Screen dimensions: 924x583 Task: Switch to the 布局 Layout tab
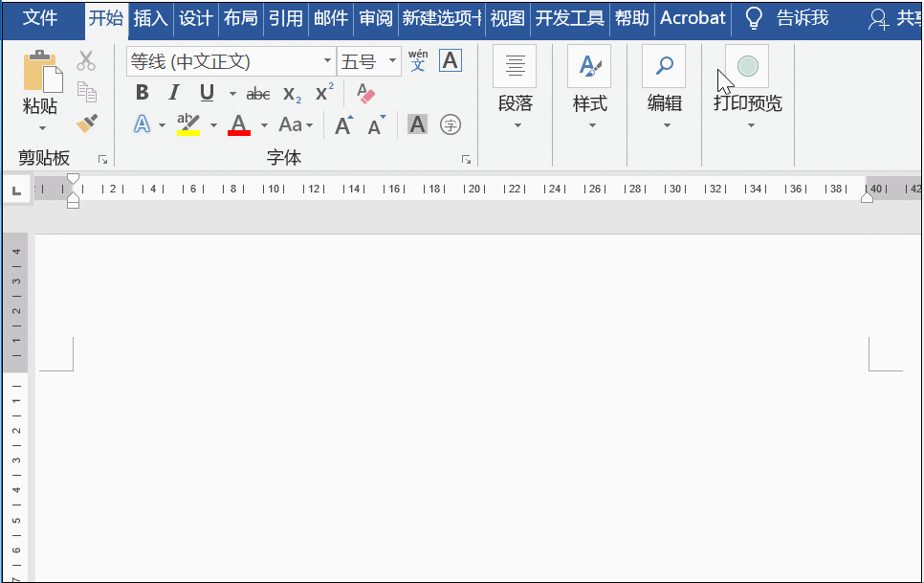point(240,18)
